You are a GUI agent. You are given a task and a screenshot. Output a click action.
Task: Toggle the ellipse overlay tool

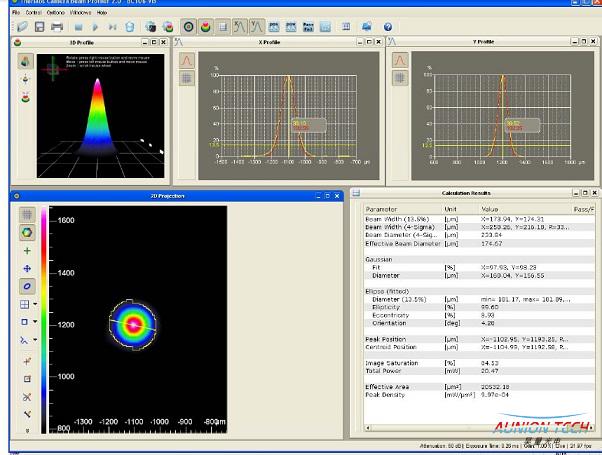point(27,286)
